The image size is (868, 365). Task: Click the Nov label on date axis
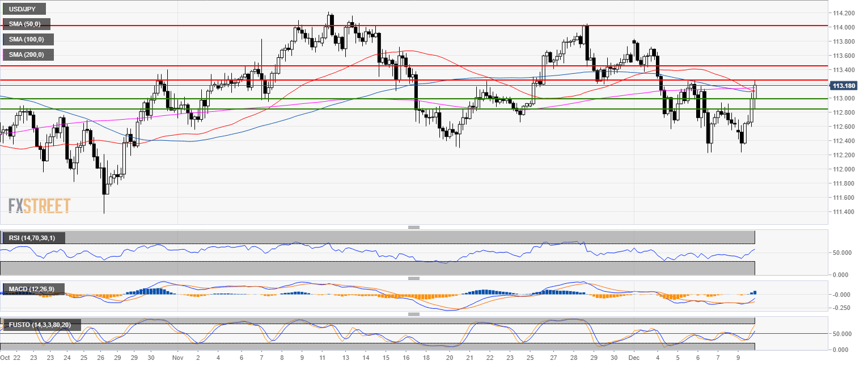tap(178, 358)
